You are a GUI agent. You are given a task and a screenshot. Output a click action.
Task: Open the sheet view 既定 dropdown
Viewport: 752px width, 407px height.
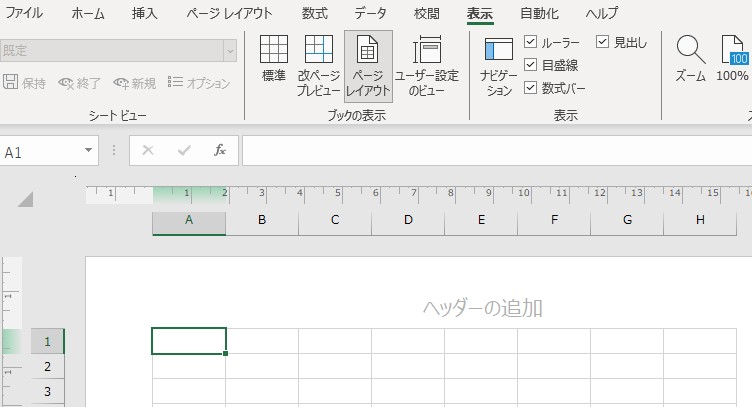[x=230, y=50]
